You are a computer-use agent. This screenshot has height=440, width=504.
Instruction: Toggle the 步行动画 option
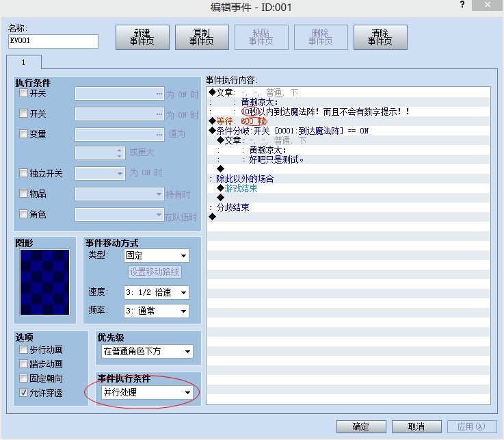click(x=23, y=349)
